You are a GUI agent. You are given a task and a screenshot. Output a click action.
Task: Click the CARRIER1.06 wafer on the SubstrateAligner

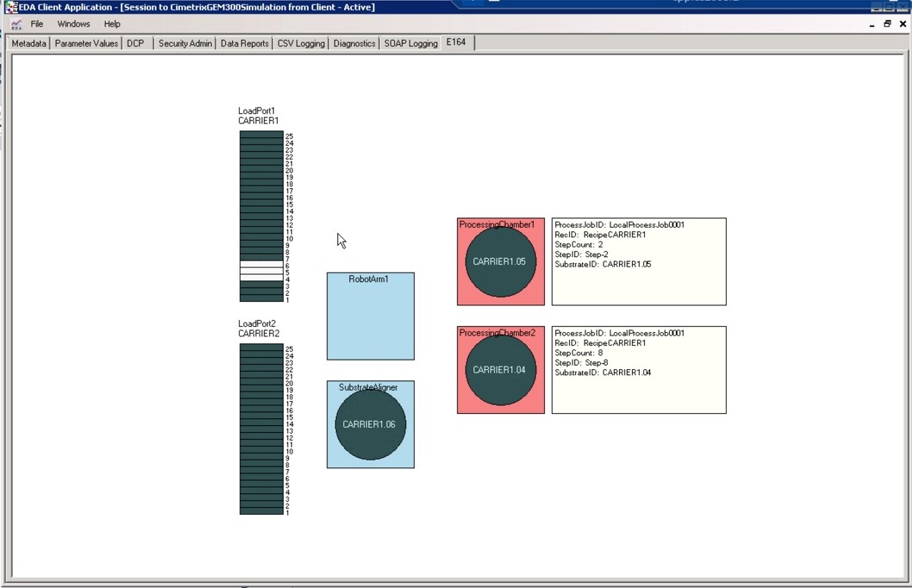coord(370,424)
